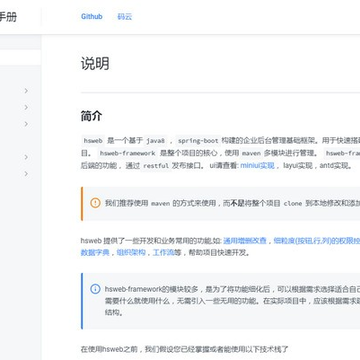Open the 组织架构 link
This screenshot has height=360, width=360.
tap(131, 252)
